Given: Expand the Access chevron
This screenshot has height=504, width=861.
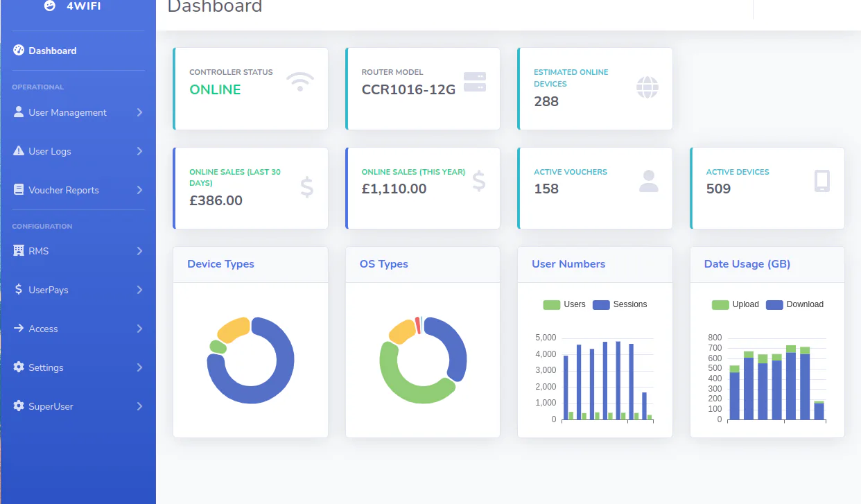Looking at the screenshot, I should pyautogui.click(x=139, y=329).
